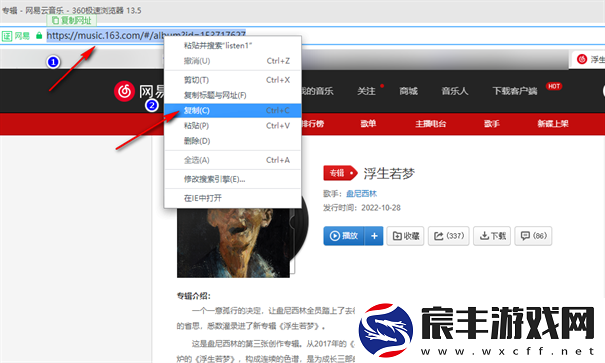Open the 下载客户端 navigation tab
Screen dimensions: 605x363
[x=515, y=91]
